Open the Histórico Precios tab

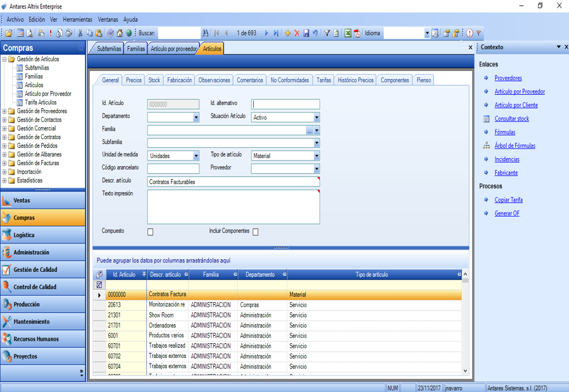356,80
